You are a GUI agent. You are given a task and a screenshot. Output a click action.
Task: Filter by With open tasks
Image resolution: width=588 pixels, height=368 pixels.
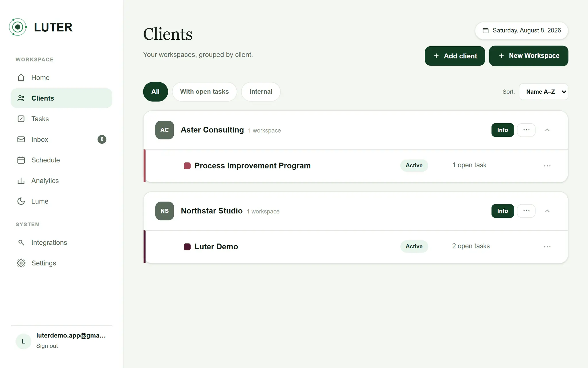[204, 92]
